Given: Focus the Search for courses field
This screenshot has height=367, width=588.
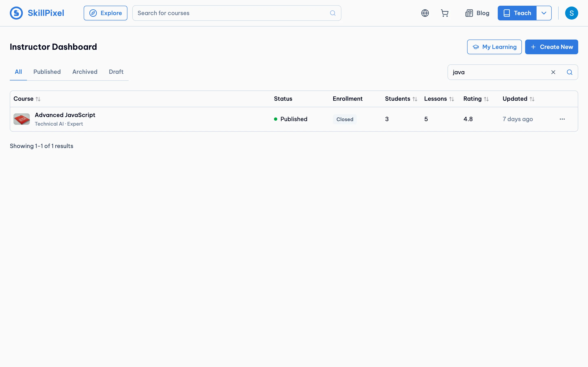Looking at the screenshot, I should (x=236, y=13).
